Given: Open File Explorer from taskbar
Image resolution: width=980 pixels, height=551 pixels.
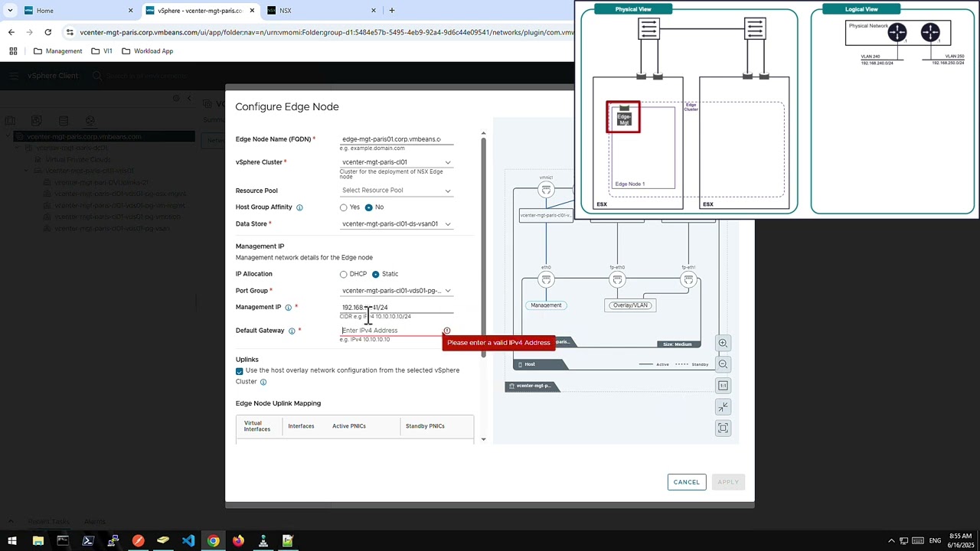Looking at the screenshot, I should tap(38, 541).
